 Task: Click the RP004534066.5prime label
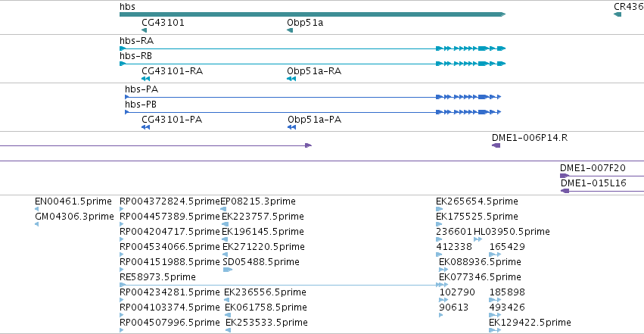[x=170, y=247]
